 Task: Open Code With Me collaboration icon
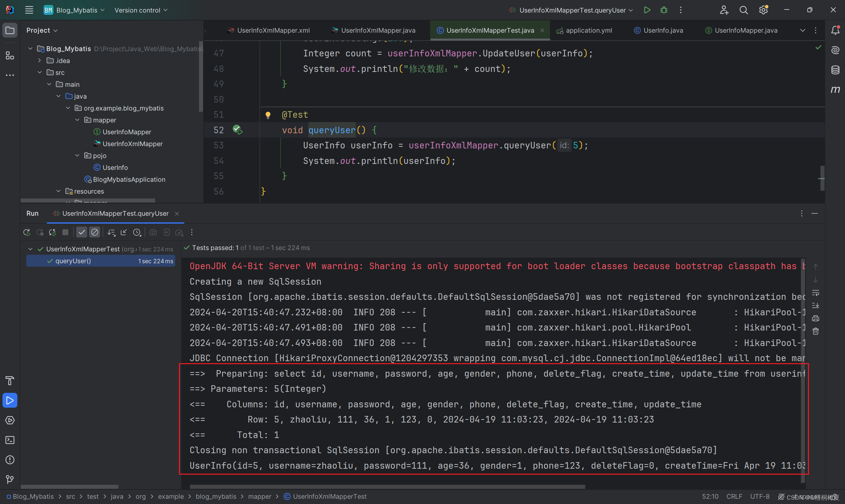coord(724,10)
